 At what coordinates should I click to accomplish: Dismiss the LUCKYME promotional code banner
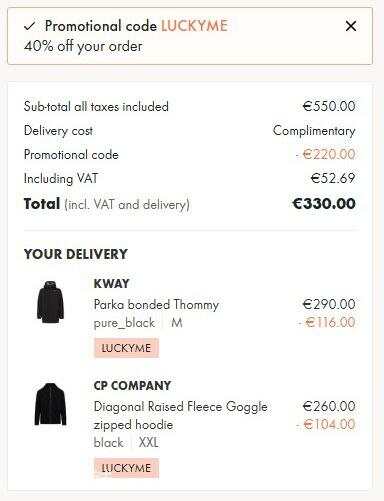click(x=351, y=26)
